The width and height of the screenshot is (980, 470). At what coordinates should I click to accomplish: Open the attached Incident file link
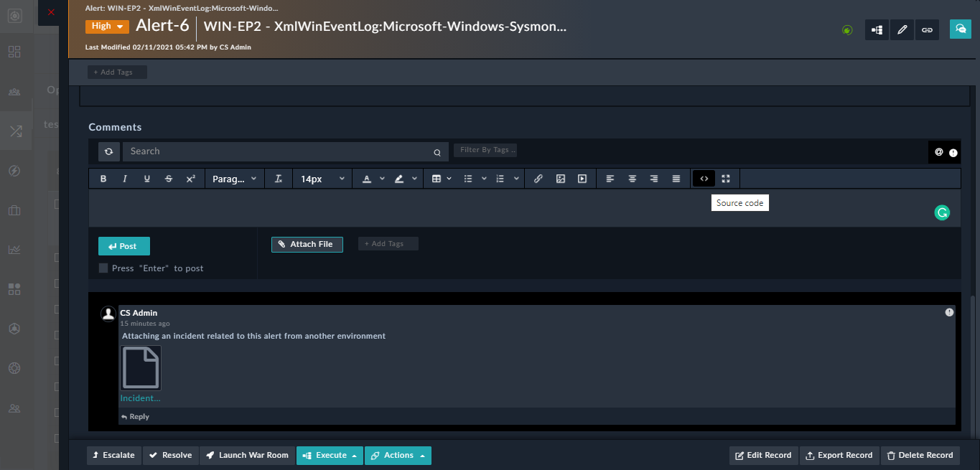139,398
